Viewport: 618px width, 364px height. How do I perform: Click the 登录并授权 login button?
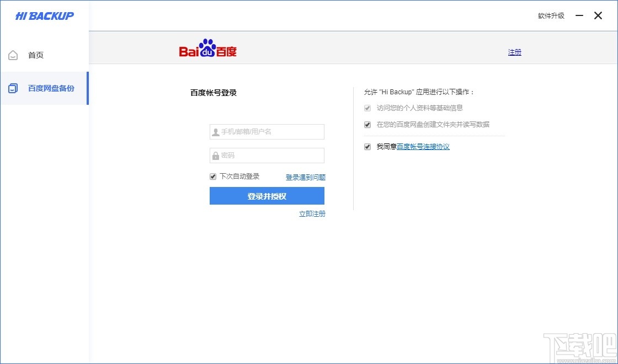[267, 196]
